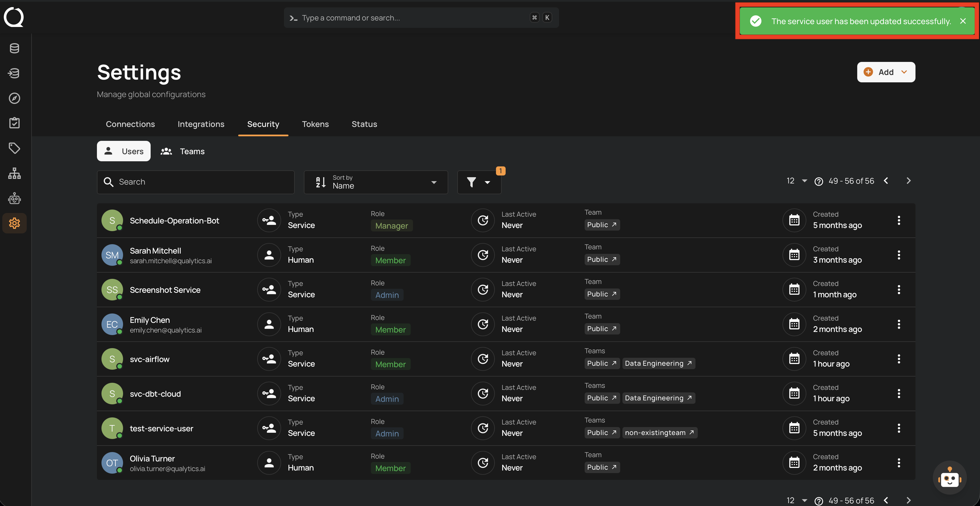Open actions menu for svc-airflow
This screenshot has height=506, width=980.
[899, 359]
